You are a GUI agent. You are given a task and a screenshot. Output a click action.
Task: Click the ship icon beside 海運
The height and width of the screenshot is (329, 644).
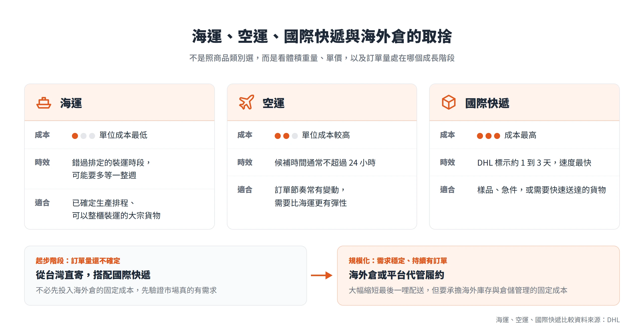44,103
